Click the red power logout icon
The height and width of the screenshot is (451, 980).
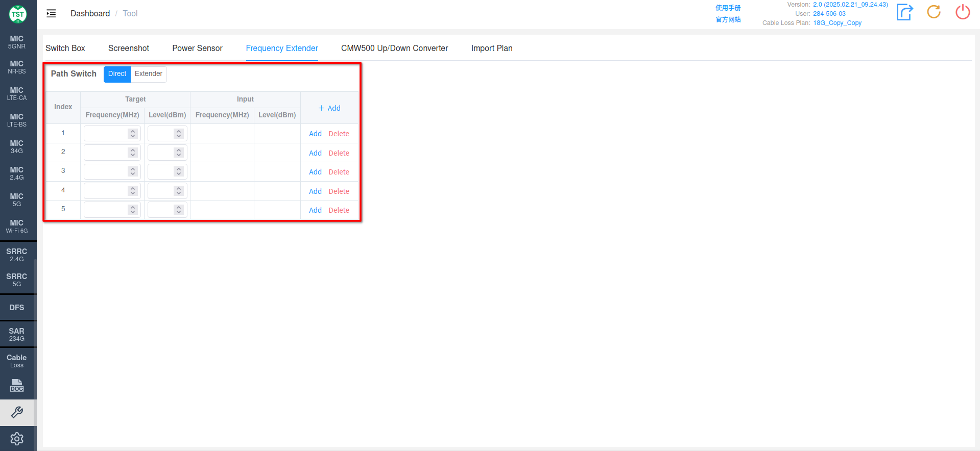tap(963, 12)
